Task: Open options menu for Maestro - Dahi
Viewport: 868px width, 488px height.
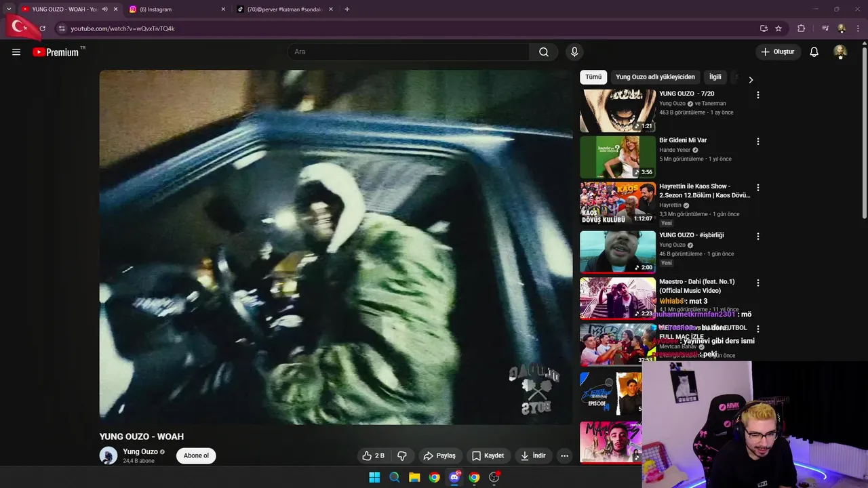Action: [758, 283]
